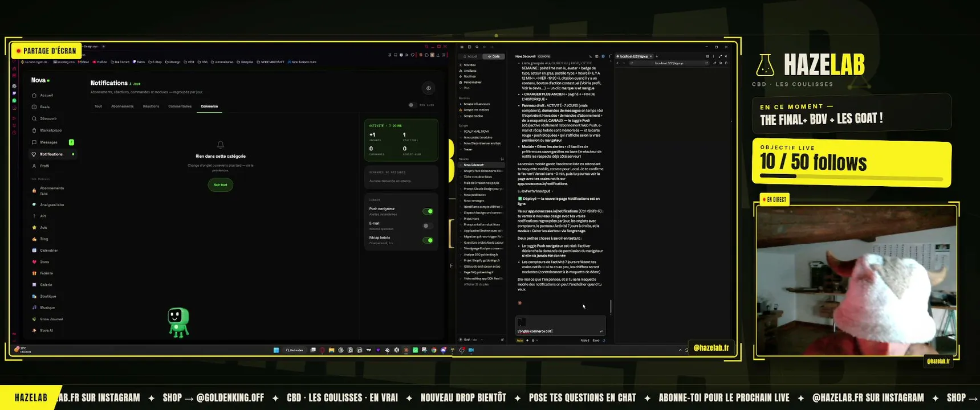Open the Accueil home icon in Nova sidebar

34,95
